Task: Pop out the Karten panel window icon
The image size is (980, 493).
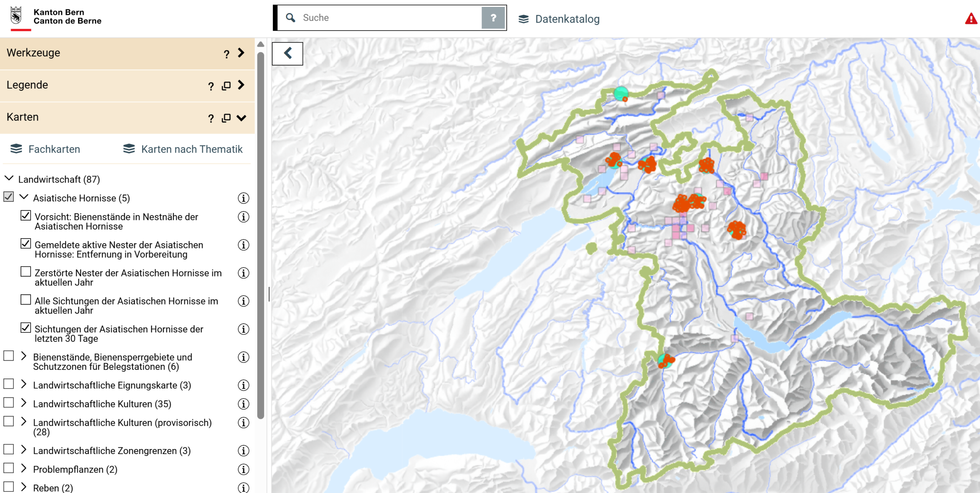Action: (226, 118)
